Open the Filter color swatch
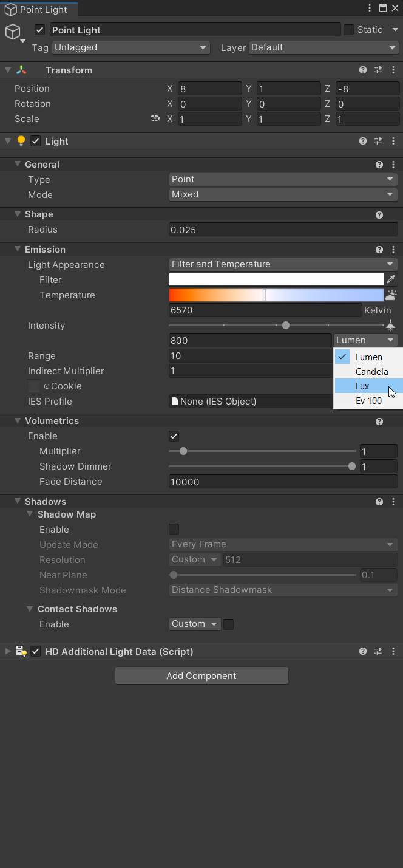The image size is (403, 868). [x=276, y=279]
